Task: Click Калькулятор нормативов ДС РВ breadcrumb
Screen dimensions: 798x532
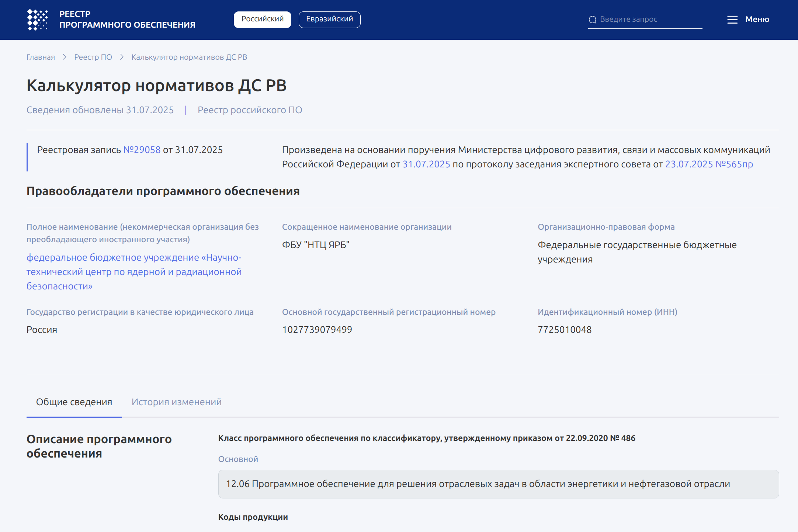Action: pos(189,57)
